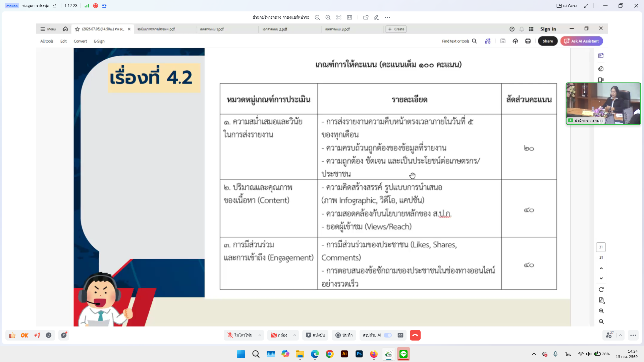644x362 pixels.
Task: Open the annotation pen tool
Action: click(377, 17)
